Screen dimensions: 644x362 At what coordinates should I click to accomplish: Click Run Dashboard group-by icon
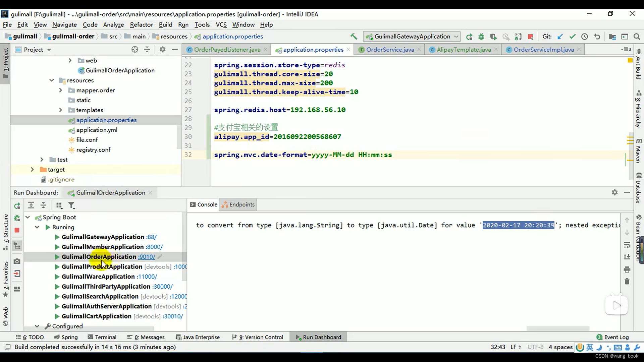59,205
